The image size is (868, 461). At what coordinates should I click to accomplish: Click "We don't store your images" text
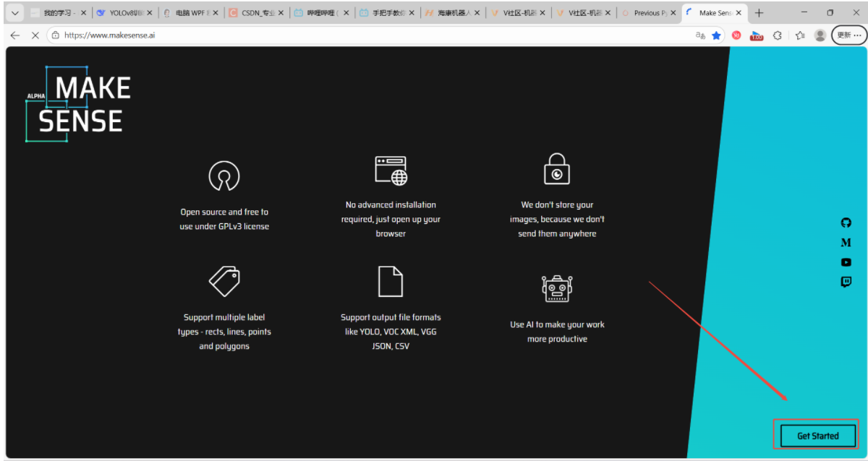point(557,219)
